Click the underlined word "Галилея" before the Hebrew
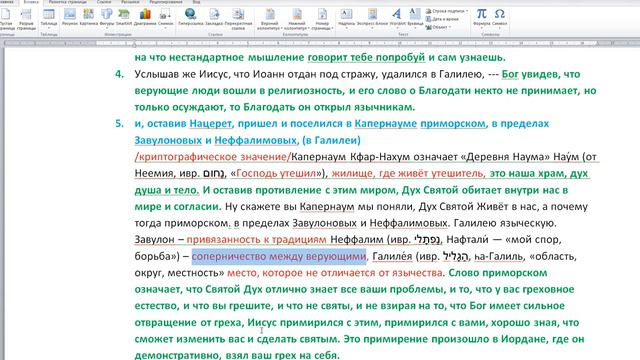 [392, 256]
